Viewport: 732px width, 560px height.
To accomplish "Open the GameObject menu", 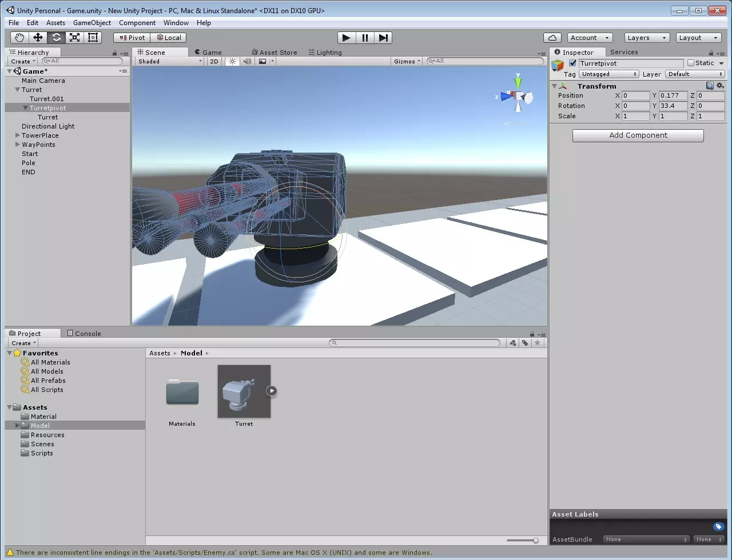I will pyautogui.click(x=91, y=23).
